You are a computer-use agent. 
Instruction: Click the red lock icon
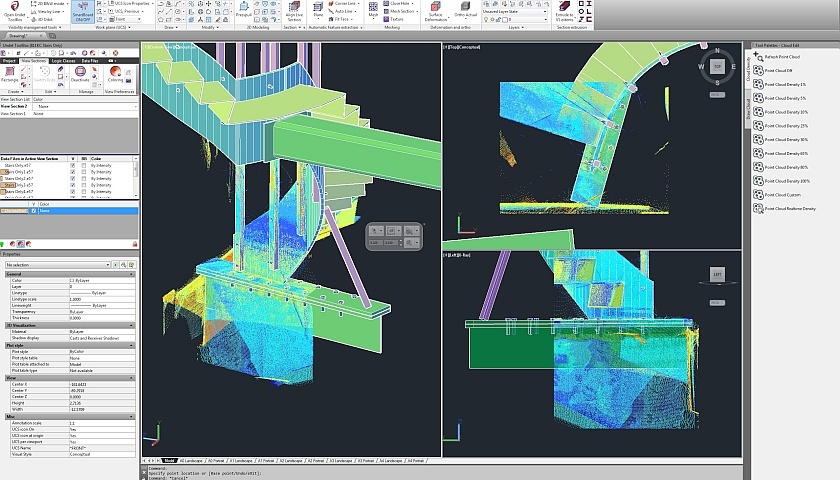click(x=134, y=244)
